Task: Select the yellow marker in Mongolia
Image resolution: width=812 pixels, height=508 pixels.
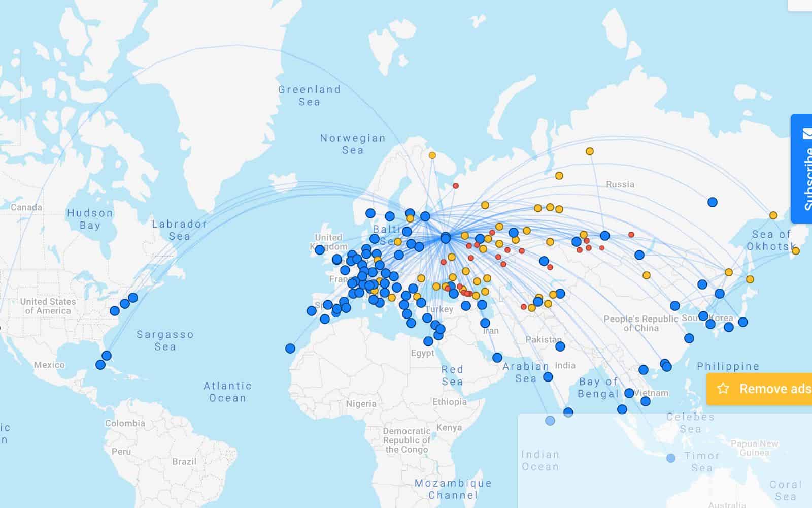Action: pos(647,275)
